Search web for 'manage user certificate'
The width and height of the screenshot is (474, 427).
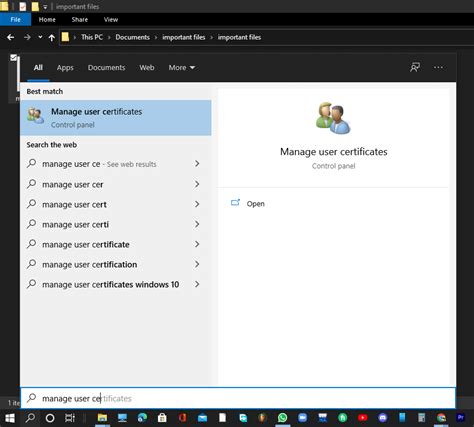pos(86,245)
